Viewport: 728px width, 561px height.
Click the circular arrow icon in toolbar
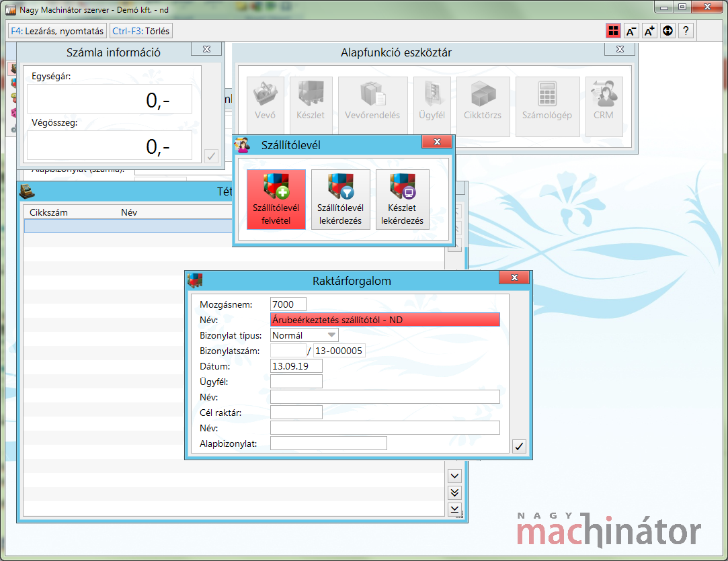tap(668, 31)
